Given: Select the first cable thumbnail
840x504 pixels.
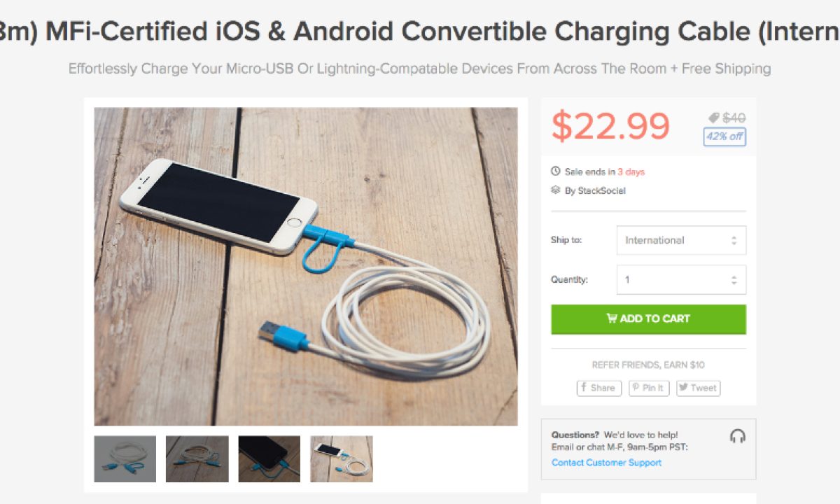Looking at the screenshot, I should pyautogui.click(x=125, y=458).
